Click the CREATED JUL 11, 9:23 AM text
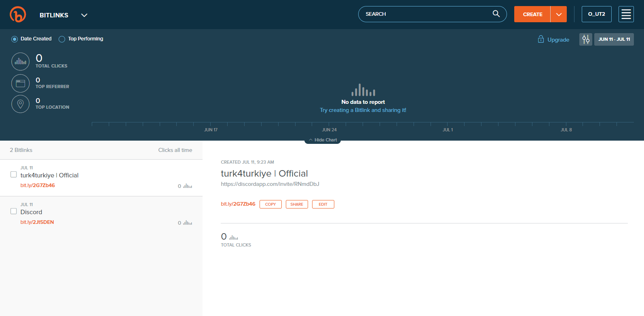The height and width of the screenshot is (316, 644). click(247, 162)
